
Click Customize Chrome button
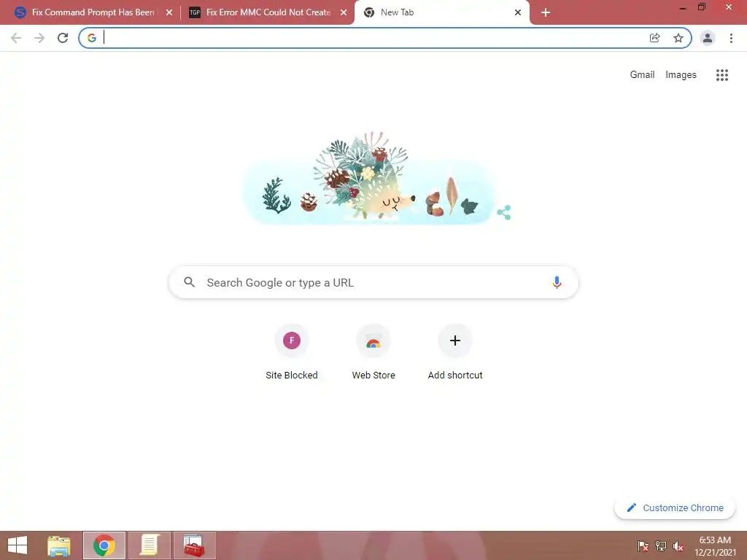(675, 508)
